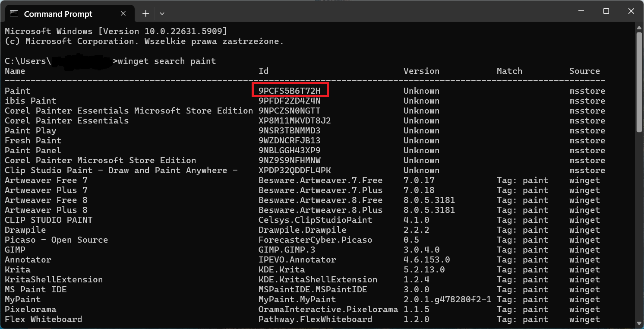Open a new tab with the plus button
The height and width of the screenshot is (329, 644).
pyautogui.click(x=145, y=14)
